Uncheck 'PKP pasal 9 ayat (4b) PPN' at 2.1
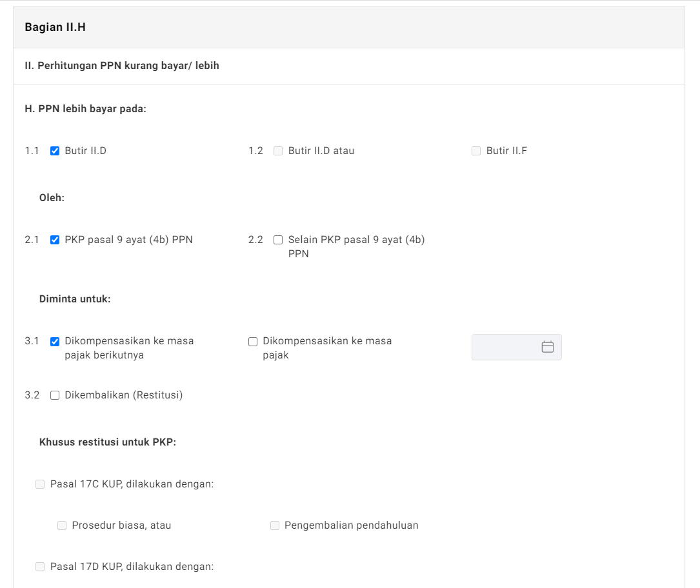Screen dimensions: 700x588 click(55, 240)
